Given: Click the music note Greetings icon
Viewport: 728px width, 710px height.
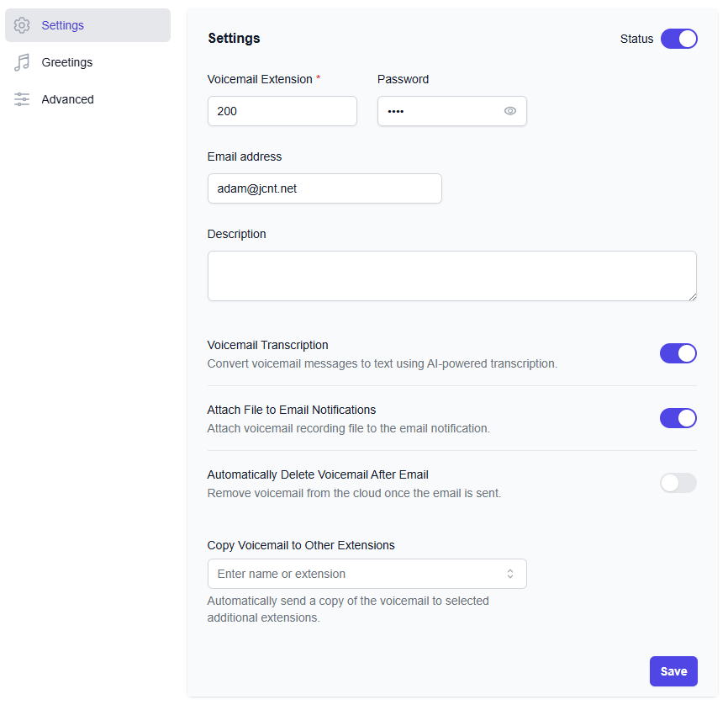Looking at the screenshot, I should coord(22,62).
